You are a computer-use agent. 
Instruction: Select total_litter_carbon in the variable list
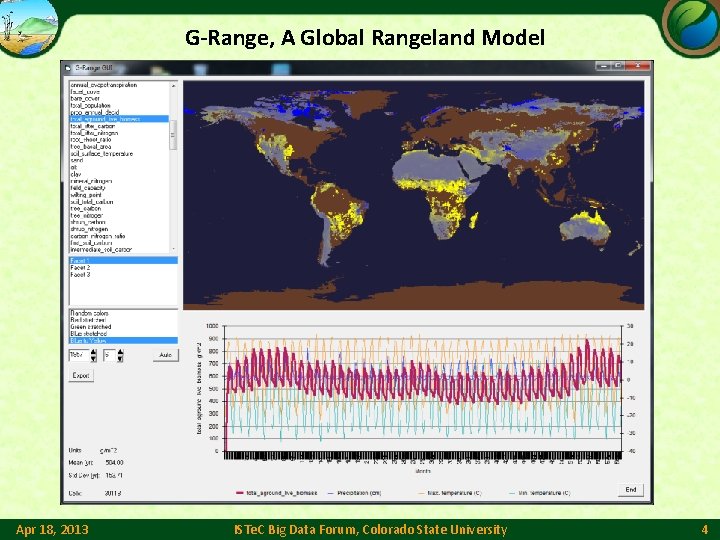93,126
